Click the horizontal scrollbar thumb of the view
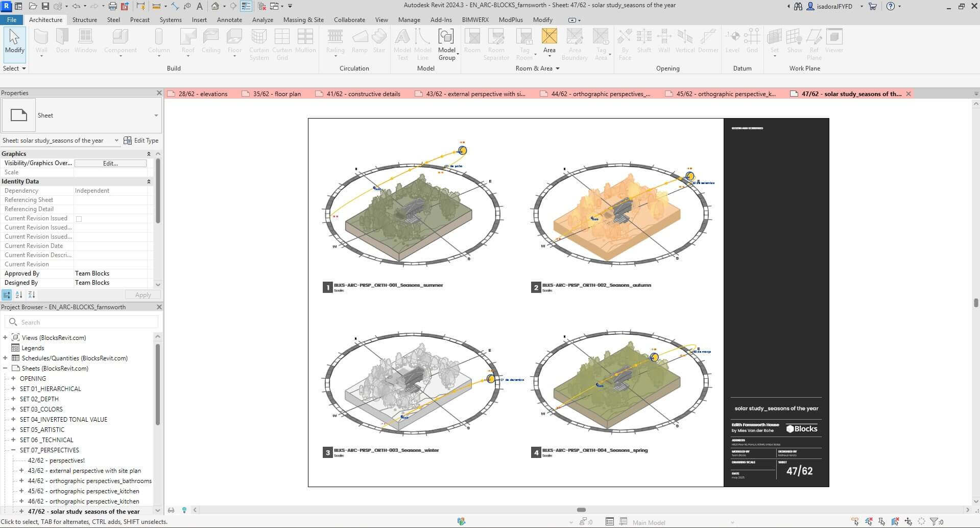 point(581,510)
